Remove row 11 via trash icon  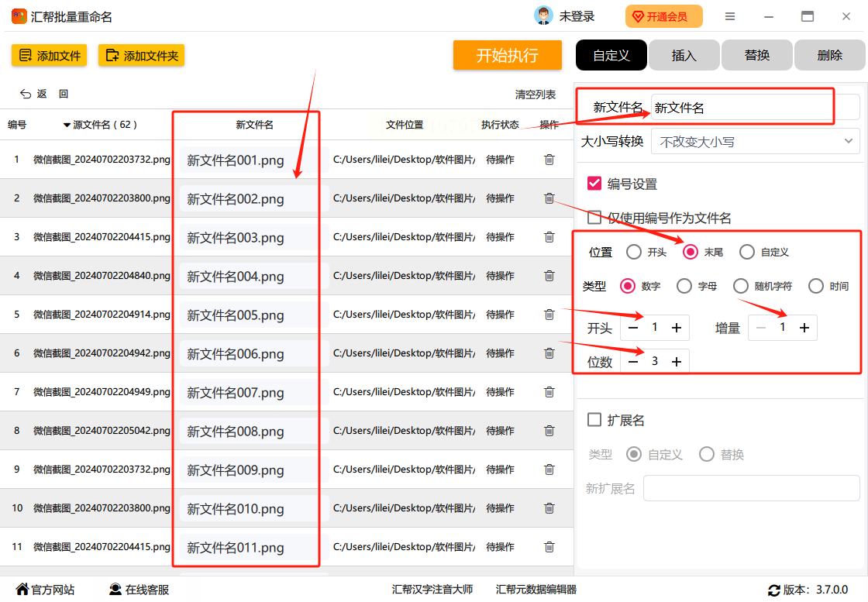click(549, 547)
